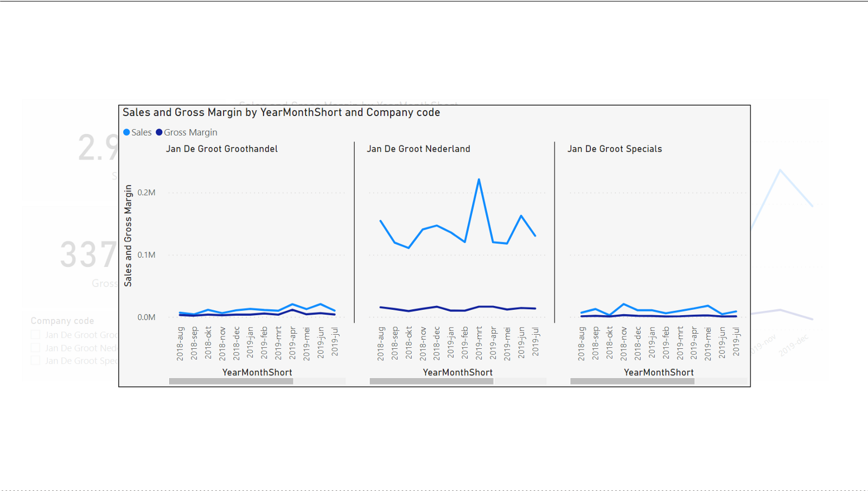Click the Jan De Groot Groothandel panel title

[x=221, y=149]
